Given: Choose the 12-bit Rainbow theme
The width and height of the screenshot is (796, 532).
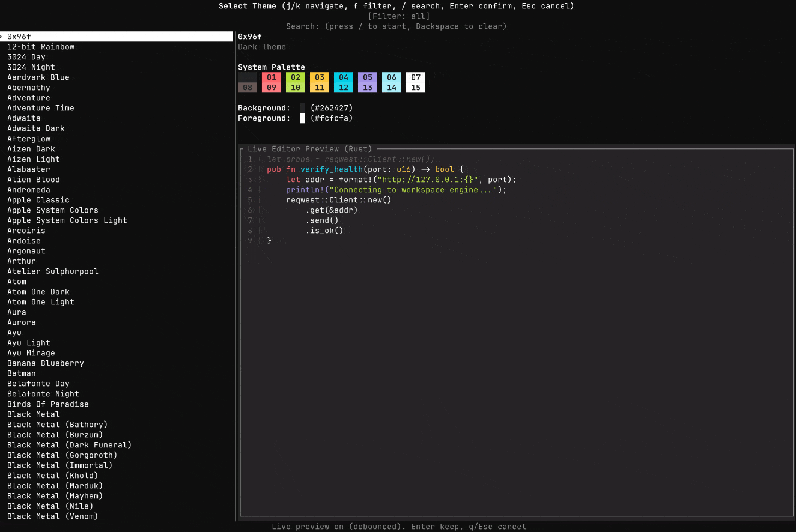Looking at the screenshot, I should point(41,47).
